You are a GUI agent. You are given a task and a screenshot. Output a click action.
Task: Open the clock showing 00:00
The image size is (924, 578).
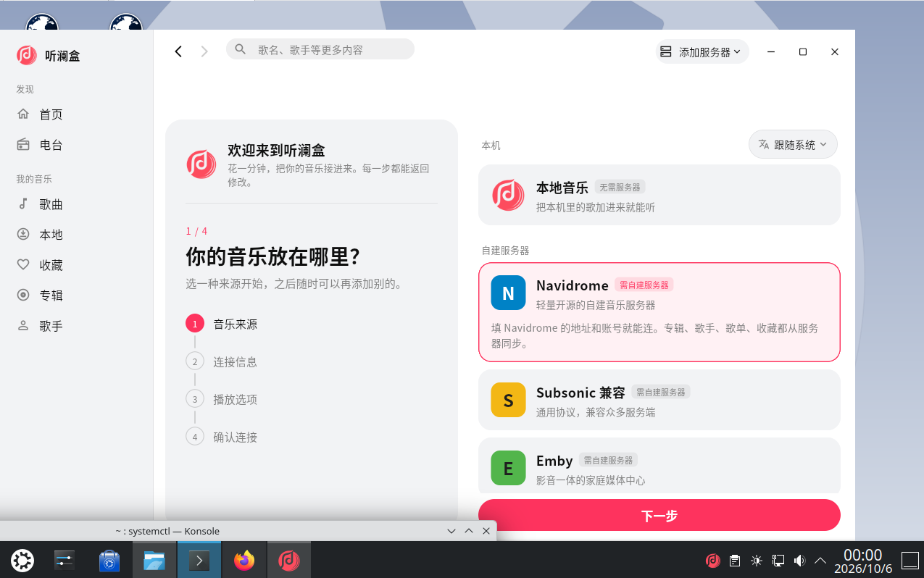coord(863,560)
